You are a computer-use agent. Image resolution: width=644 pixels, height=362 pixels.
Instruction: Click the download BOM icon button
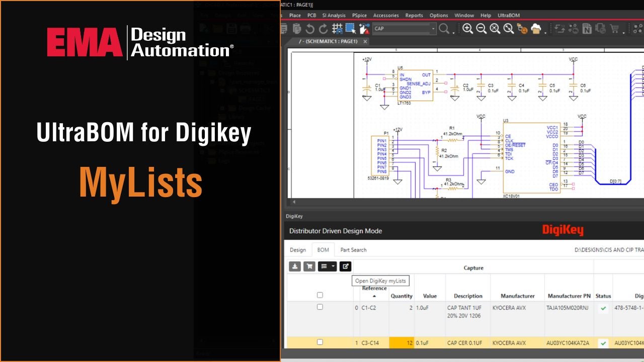[295, 266]
